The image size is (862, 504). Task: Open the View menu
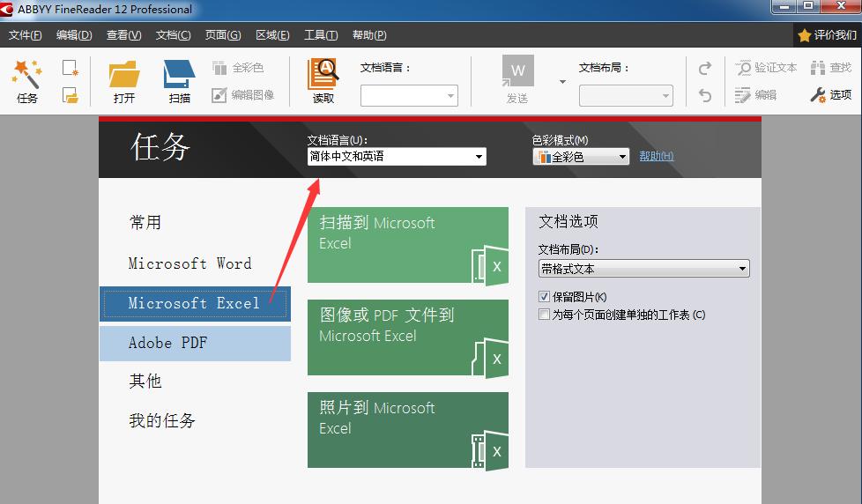[x=123, y=35]
